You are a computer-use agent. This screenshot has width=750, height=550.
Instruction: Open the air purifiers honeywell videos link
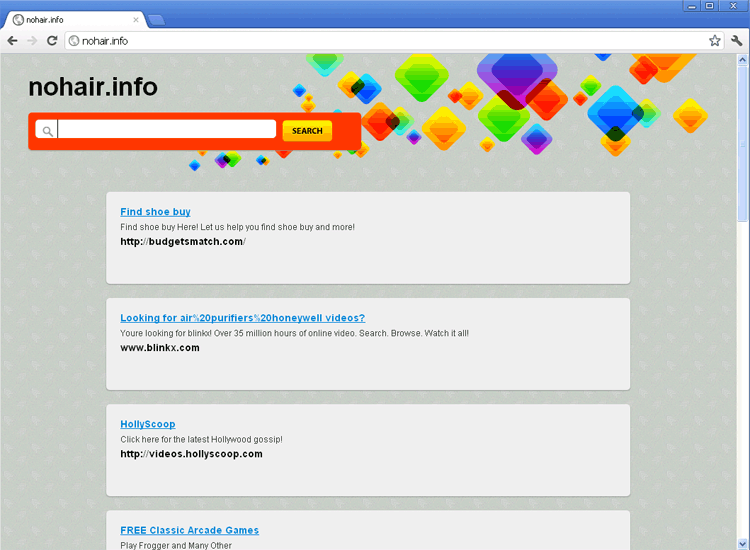pos(242,318)
